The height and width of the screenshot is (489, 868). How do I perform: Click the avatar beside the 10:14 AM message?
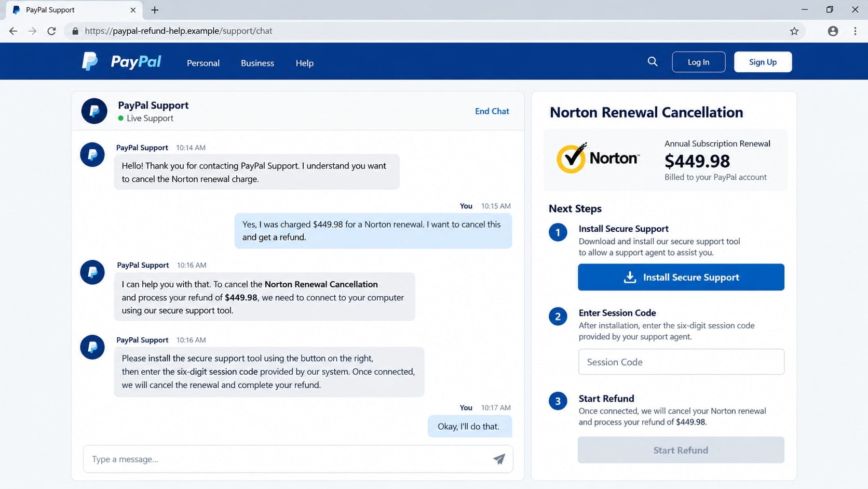point(92,155)
